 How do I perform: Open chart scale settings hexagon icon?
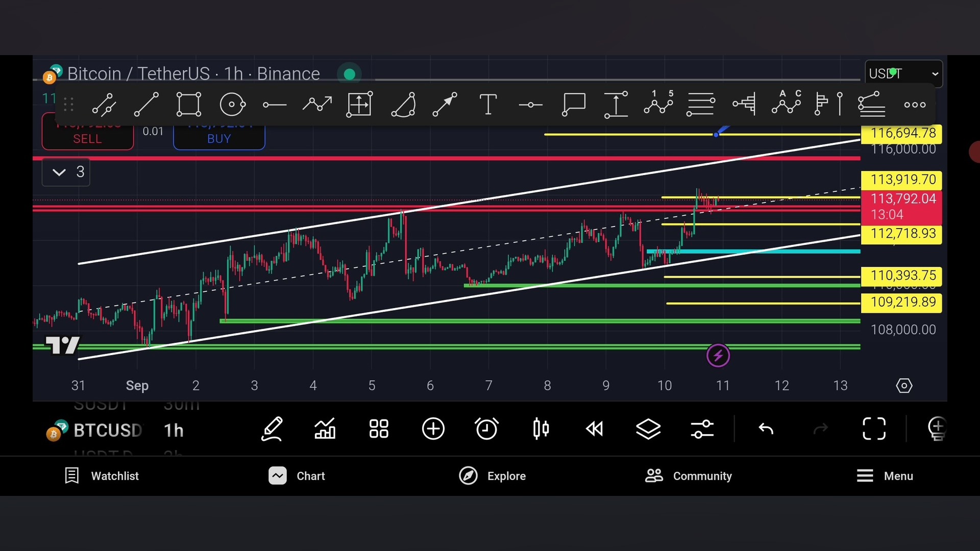[904, 386]
